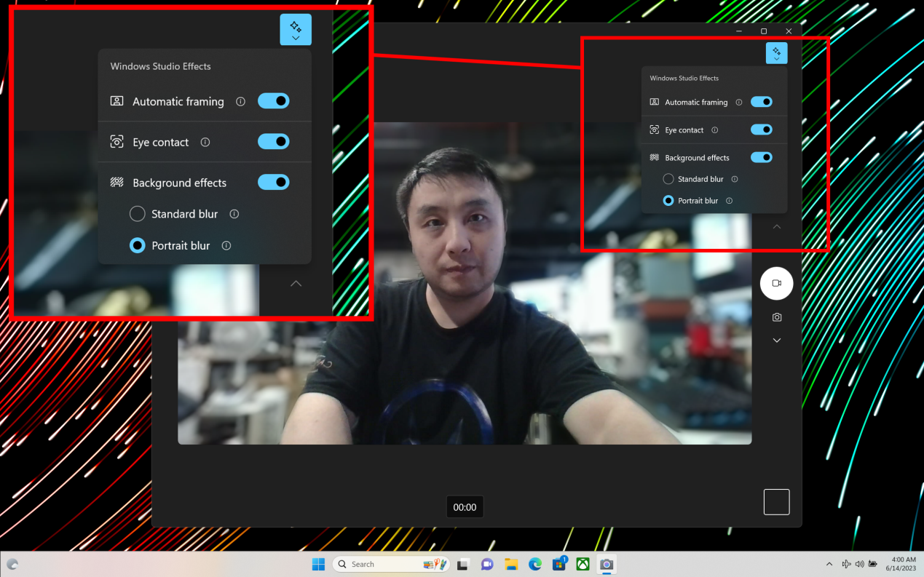Image resolution: width=924 pixels, height=577 pixels.
Task: Select the Portrait blur option
Action: point(668,201)
